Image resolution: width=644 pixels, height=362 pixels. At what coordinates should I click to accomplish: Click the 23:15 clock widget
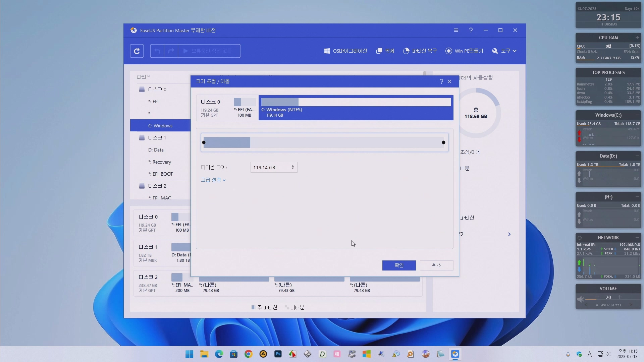(608, 17)
